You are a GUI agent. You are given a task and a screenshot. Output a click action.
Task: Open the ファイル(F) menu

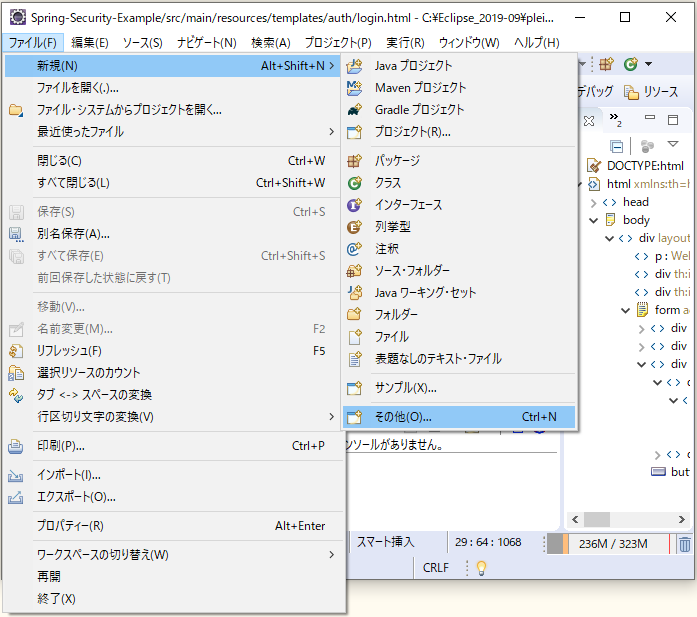[x=33, y=43]
